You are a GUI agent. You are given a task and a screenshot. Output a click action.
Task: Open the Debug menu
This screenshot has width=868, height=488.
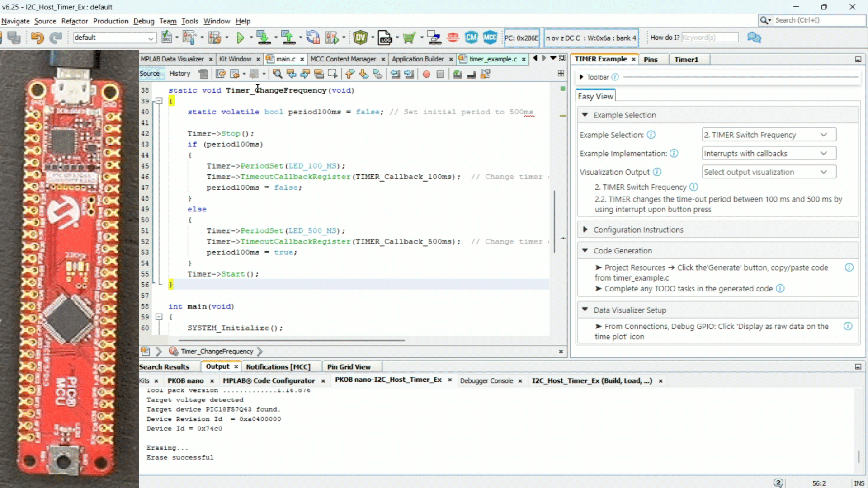[143, 21]
